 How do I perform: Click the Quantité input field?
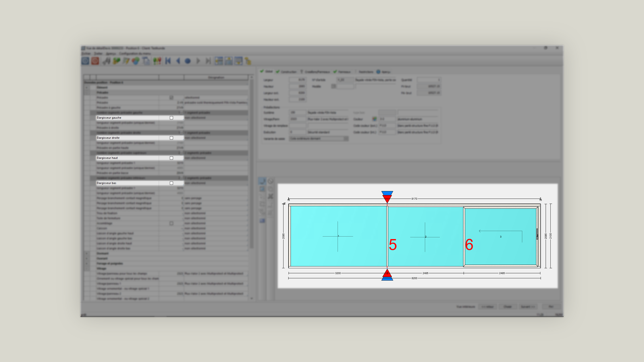tap(429, 80)
